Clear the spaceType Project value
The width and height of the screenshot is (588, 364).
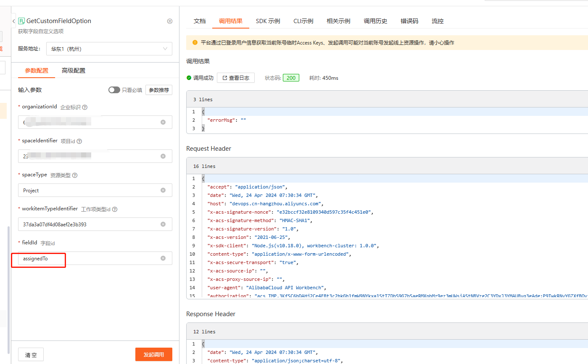tap(163, 190)
